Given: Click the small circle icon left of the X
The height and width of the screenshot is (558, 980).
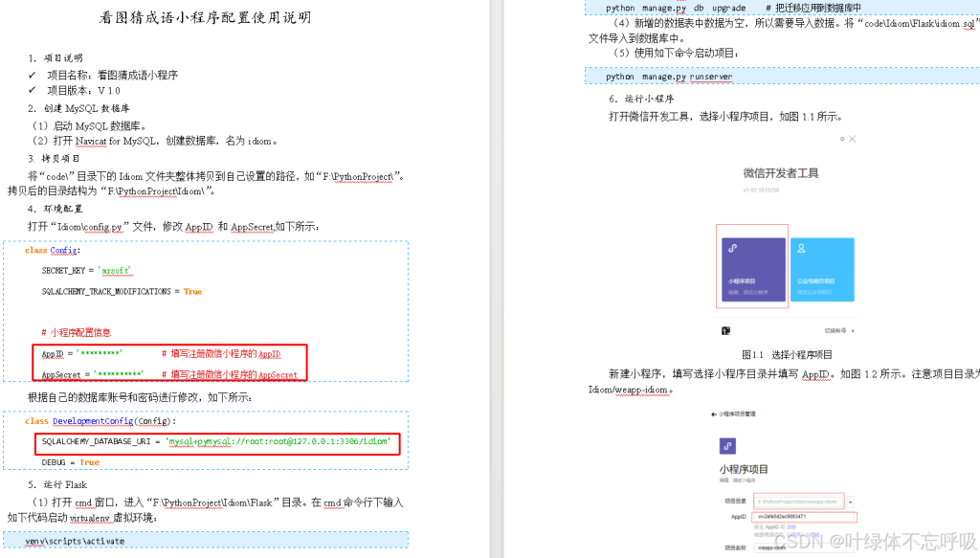Looking at the screenshot, I should (841, 138).
